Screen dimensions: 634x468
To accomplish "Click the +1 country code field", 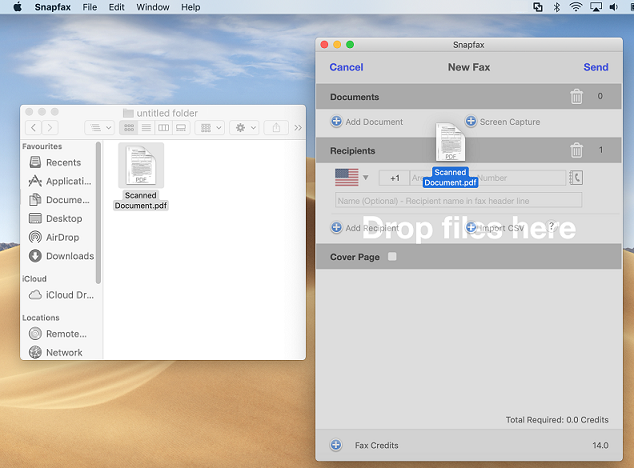I will (395, 178).
